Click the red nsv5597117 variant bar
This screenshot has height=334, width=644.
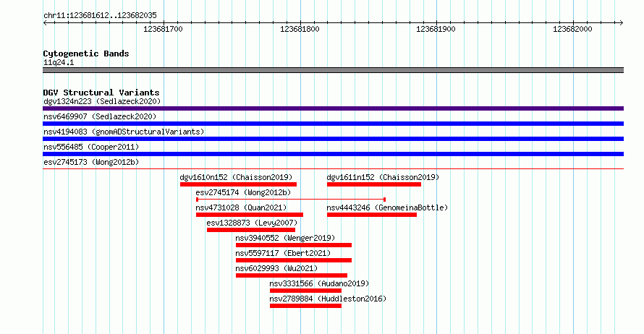(294, 260)
